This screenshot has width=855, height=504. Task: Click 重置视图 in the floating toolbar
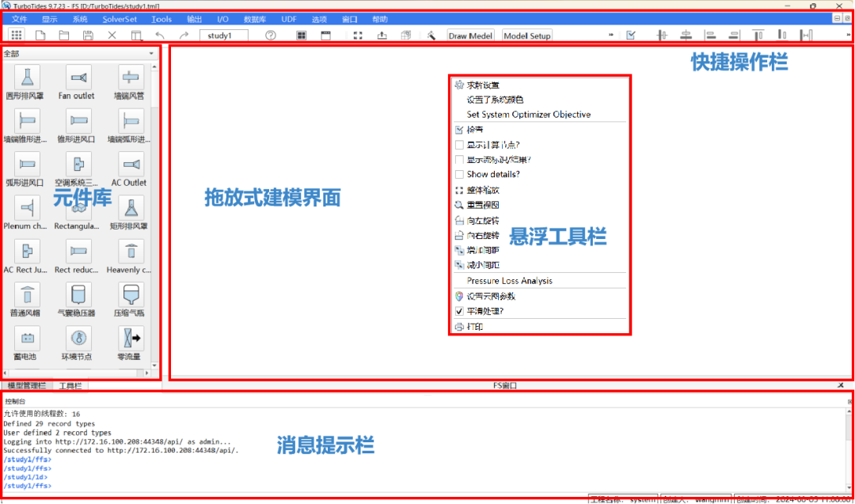(x=478, y=204)
